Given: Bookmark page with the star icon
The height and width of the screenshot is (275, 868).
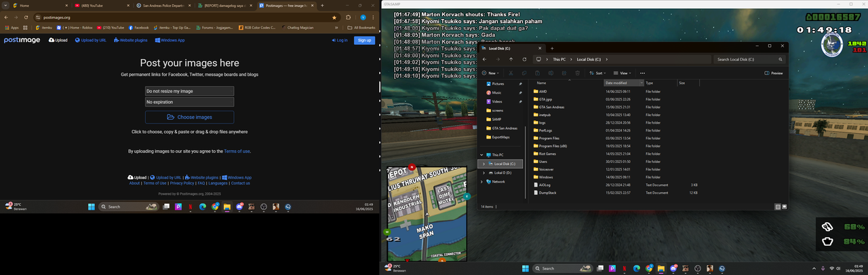Looking at the screenshot, I should 334,17.
